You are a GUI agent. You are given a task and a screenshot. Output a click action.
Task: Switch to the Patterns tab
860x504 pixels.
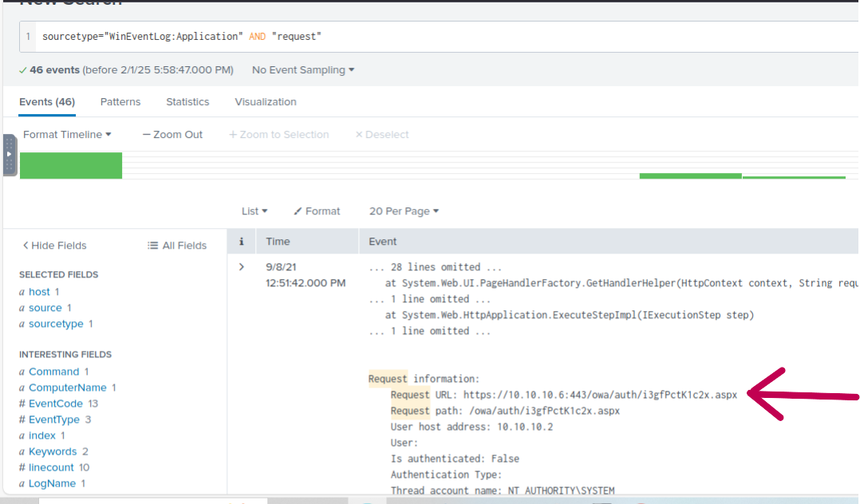click(120, 102)
